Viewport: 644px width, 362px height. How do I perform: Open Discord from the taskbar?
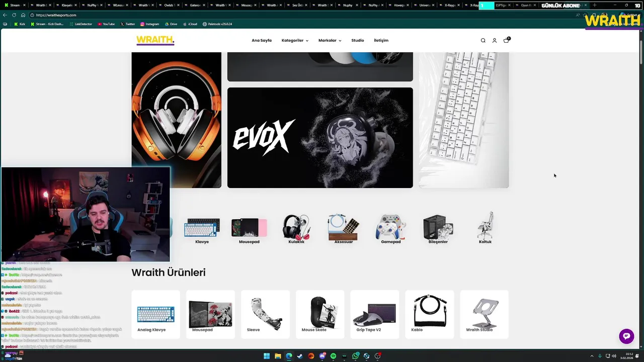[x=322, y=356]
